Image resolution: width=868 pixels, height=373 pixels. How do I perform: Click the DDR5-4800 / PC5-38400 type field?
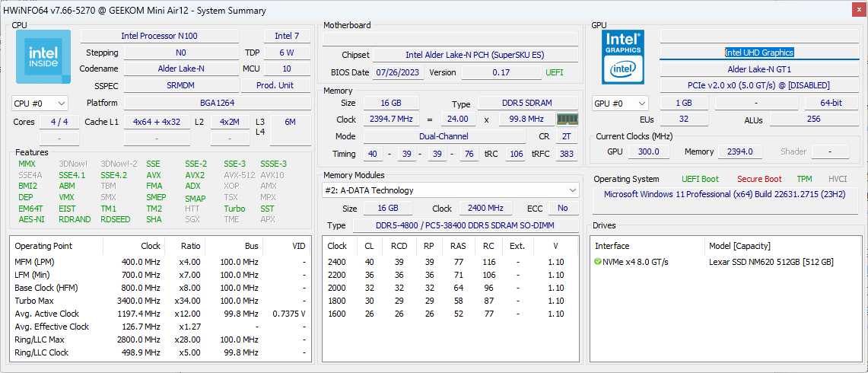pyautogui.click(x=466, y=225)
